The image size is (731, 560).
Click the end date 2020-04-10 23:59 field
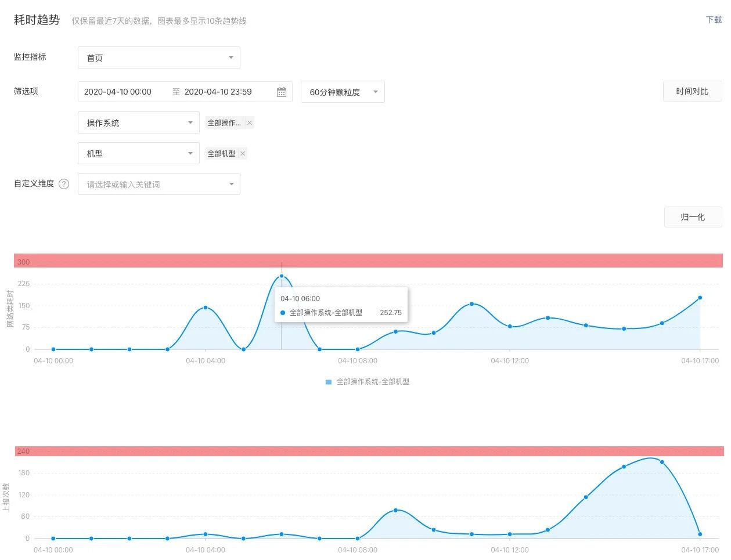point(218,92)
